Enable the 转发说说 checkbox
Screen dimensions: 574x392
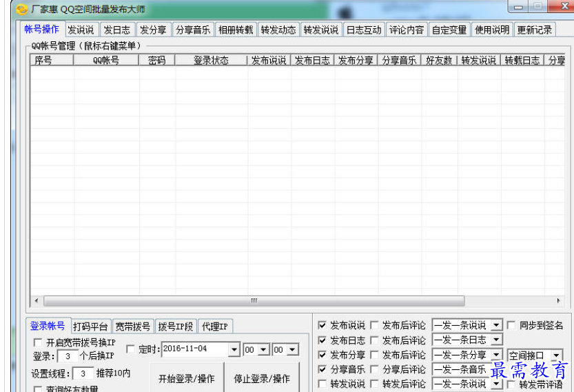322,384
